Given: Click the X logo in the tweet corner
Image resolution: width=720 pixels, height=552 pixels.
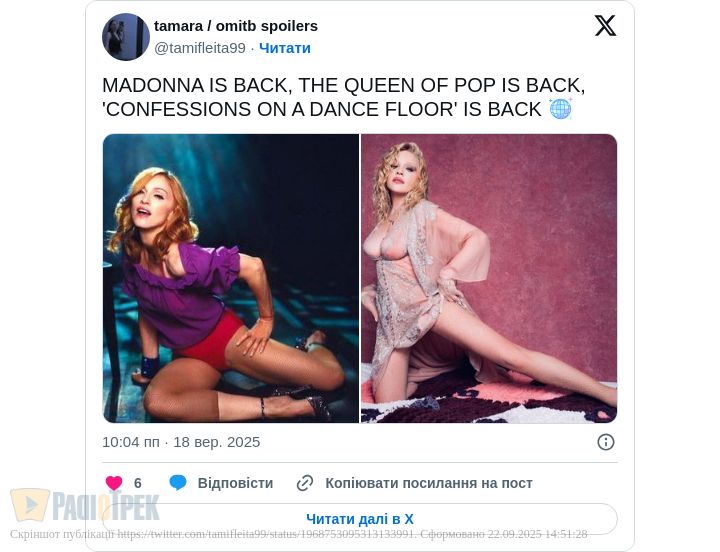Looking at the screenshot, I should pos(605,26).
